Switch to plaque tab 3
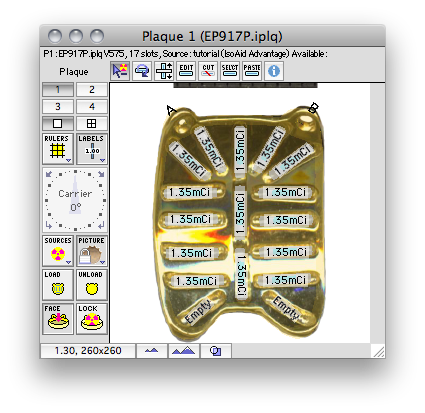Viewport: 425px width, 413px height. (x=58, y=107)
